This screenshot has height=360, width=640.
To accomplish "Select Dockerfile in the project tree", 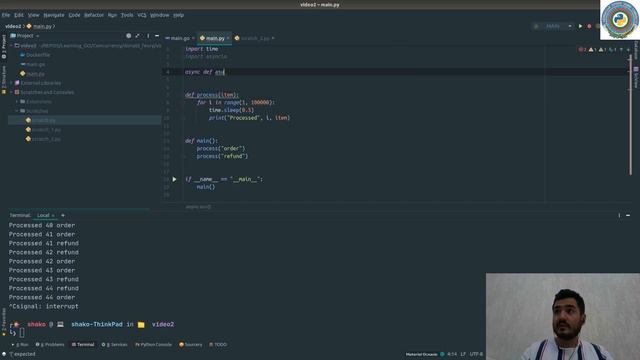I will [35, 55].
